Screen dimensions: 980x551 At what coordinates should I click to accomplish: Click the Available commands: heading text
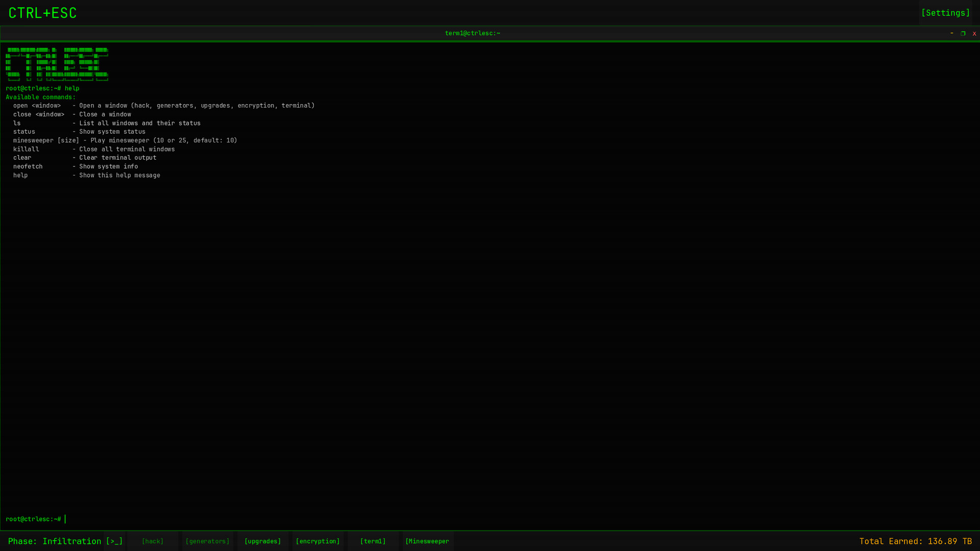pyautogui.click(x=40, y=97)
